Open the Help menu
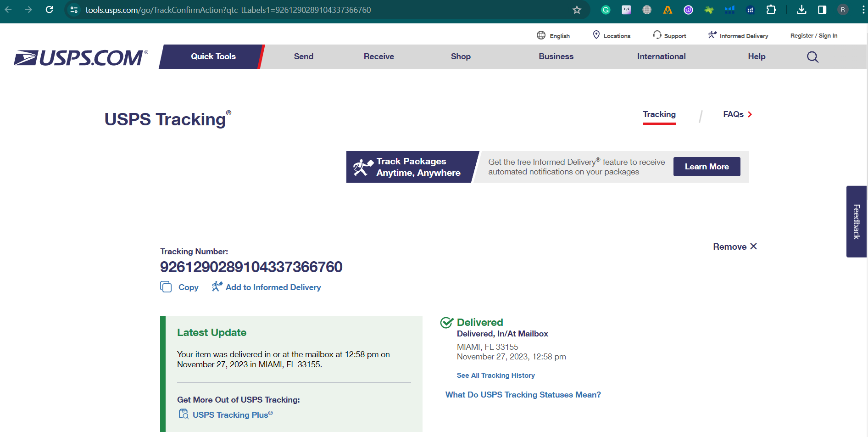868x437 pixels. click(757, 56)
